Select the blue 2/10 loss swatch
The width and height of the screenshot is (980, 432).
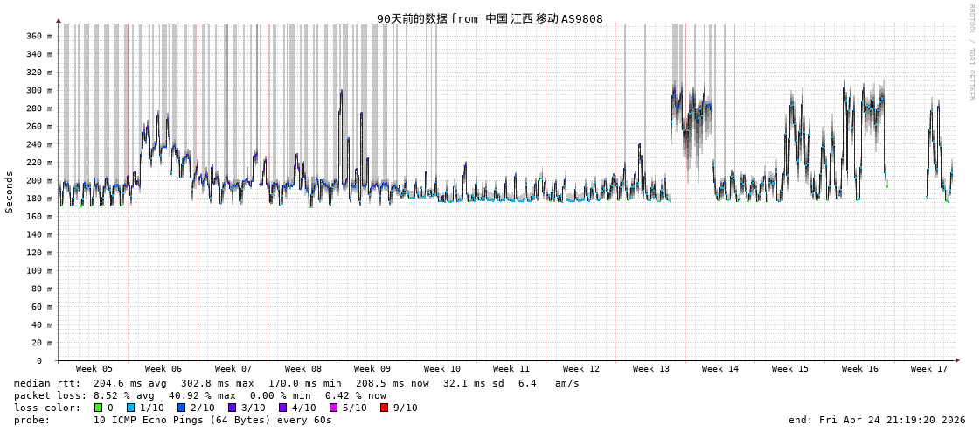click(x=182, y=408)
